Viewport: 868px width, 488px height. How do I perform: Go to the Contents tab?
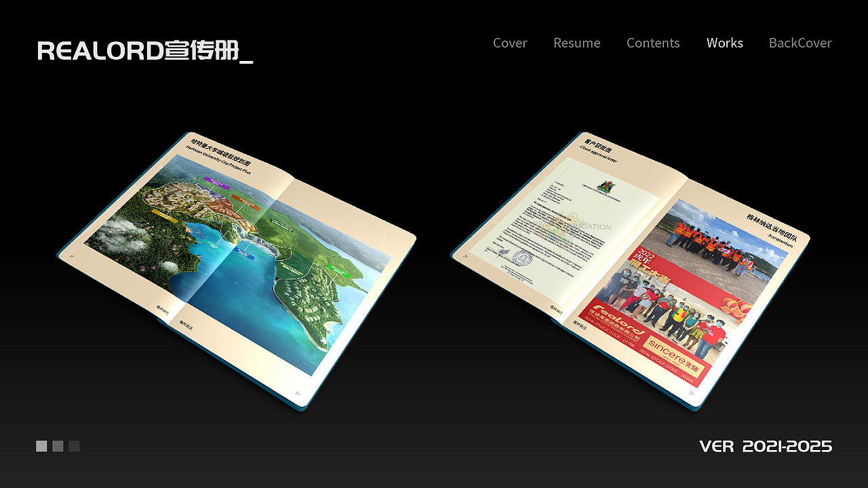pos(653,43)
